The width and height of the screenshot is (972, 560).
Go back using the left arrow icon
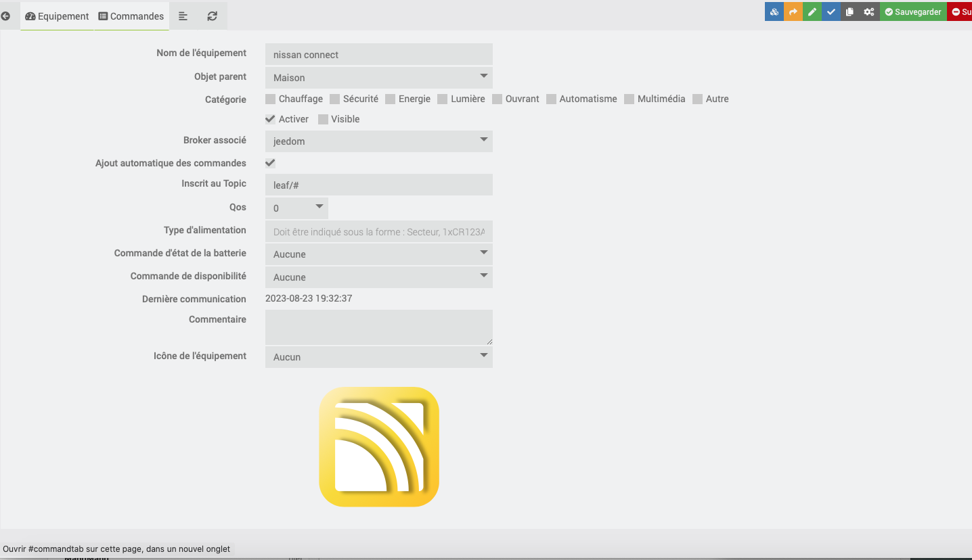pyautogui.click(x=5, y=16)
